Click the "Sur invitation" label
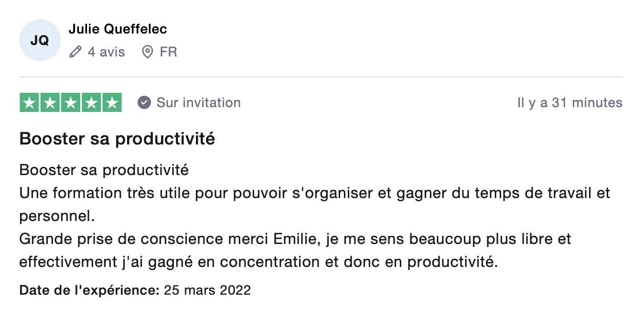This screenshot has width=644, height=310. (199, 103)
